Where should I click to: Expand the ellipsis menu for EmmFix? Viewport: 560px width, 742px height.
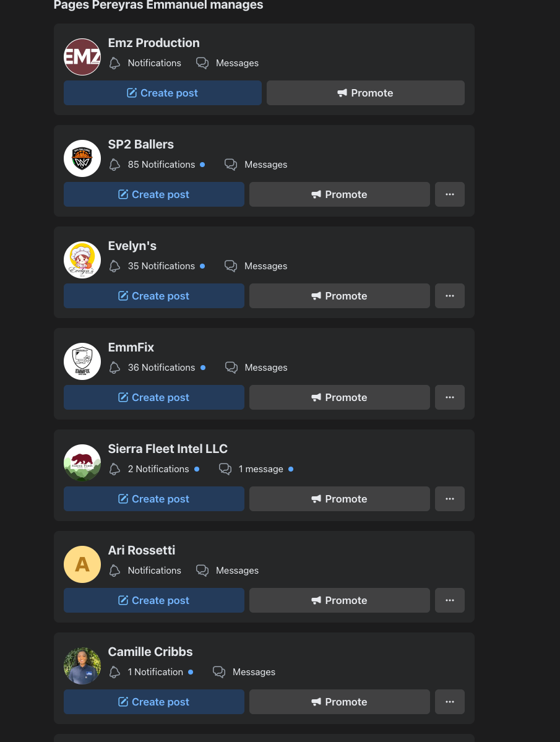[450, 397]
